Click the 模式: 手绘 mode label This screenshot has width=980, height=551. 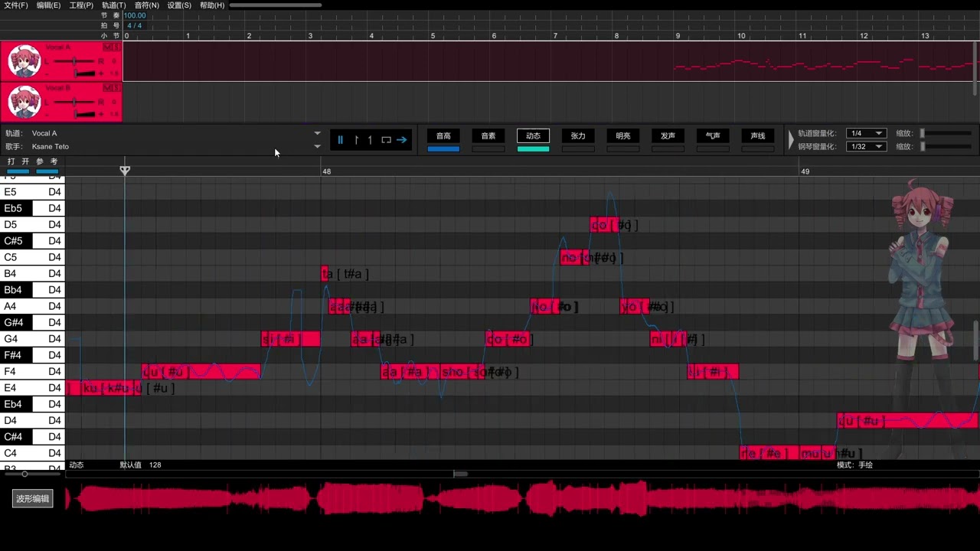pyautogui.click(x=854, y=465)
